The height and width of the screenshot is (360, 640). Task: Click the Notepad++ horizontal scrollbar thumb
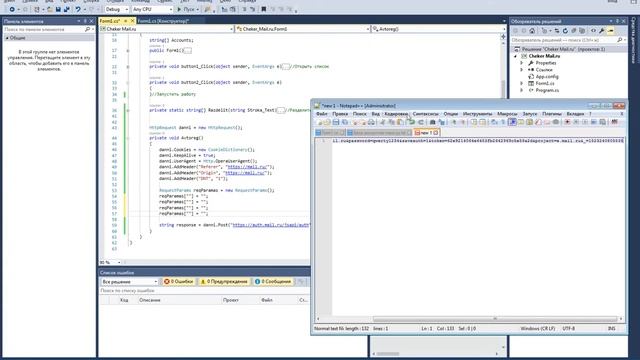coord(495,319)
